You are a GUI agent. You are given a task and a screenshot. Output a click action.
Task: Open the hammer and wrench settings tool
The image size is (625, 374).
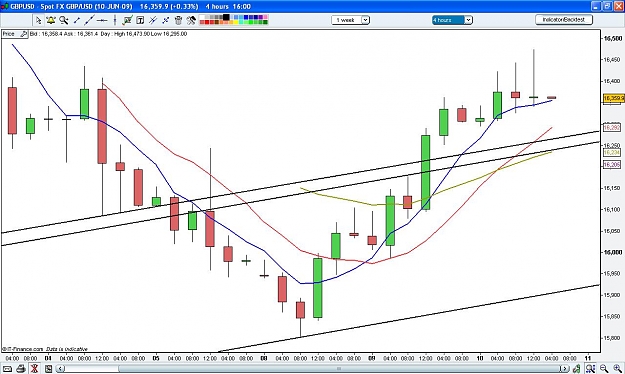pyautogui.click(x=191, y=20)
